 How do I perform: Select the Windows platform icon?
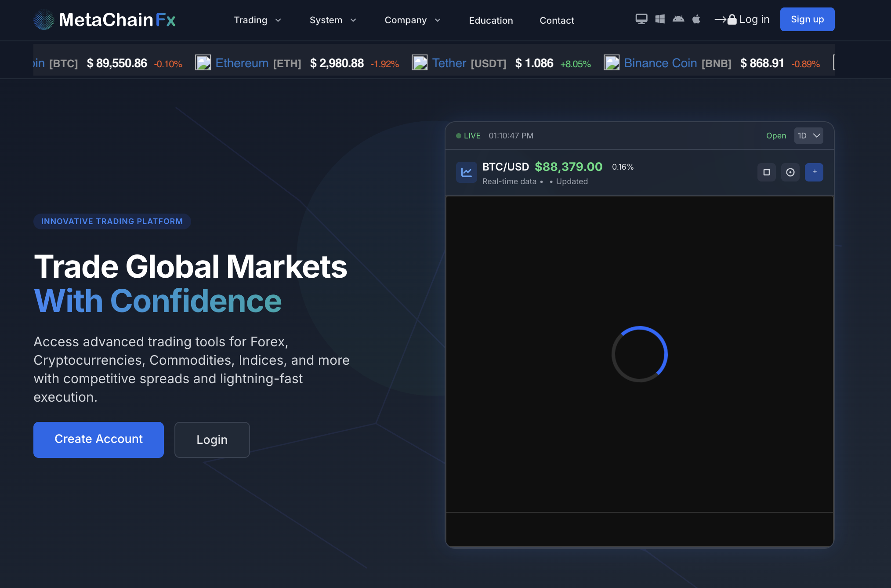tap(660, 19)
